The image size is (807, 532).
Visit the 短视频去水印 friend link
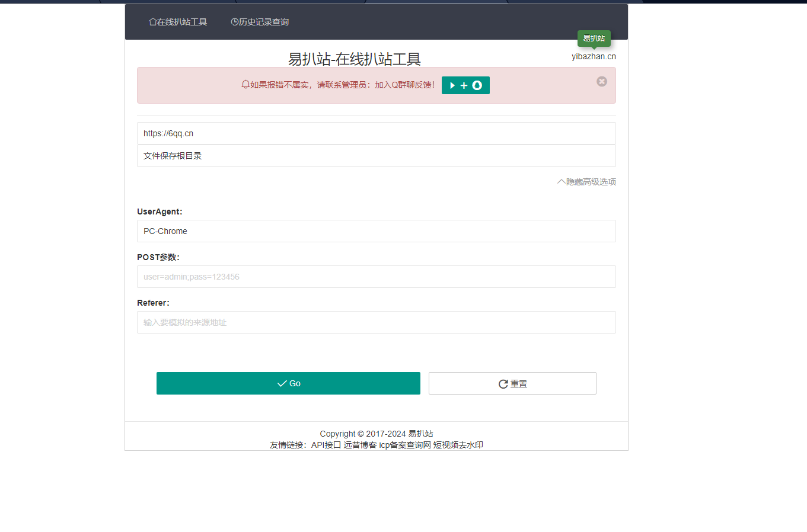(x=458, y=445)
